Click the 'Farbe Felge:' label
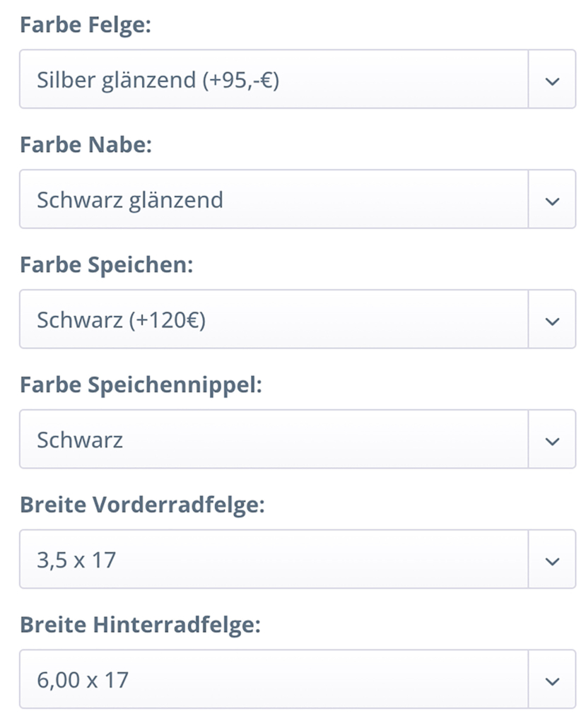Screen dimensions: 586x728 pos(86,25)
